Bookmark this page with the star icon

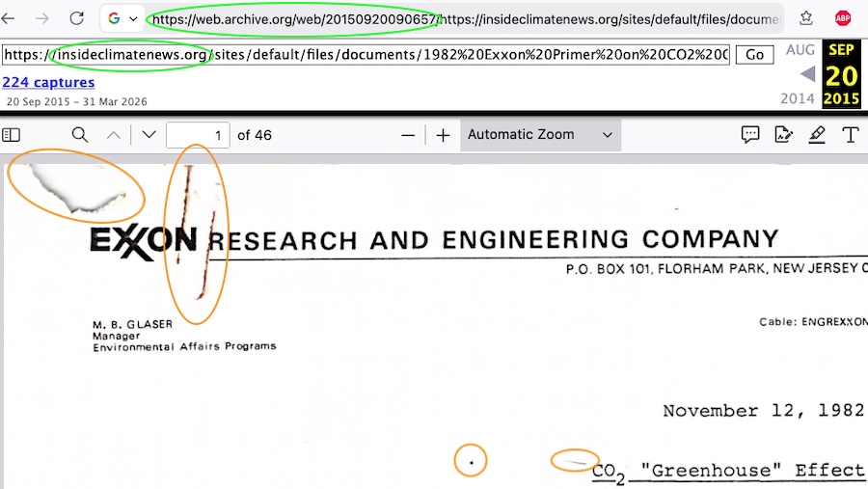[806, 18]
